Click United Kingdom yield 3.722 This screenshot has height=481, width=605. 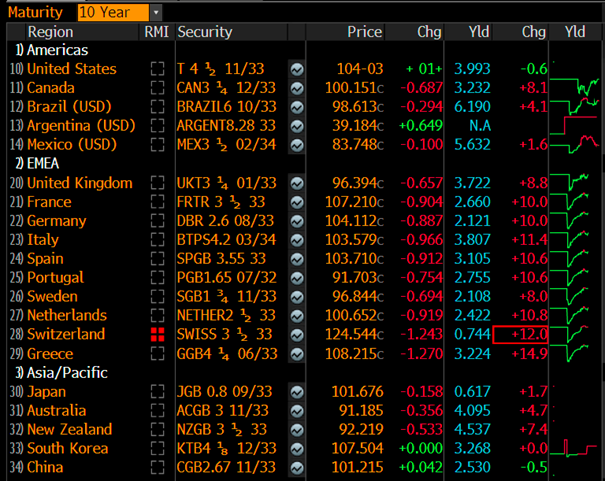(472, 183)
